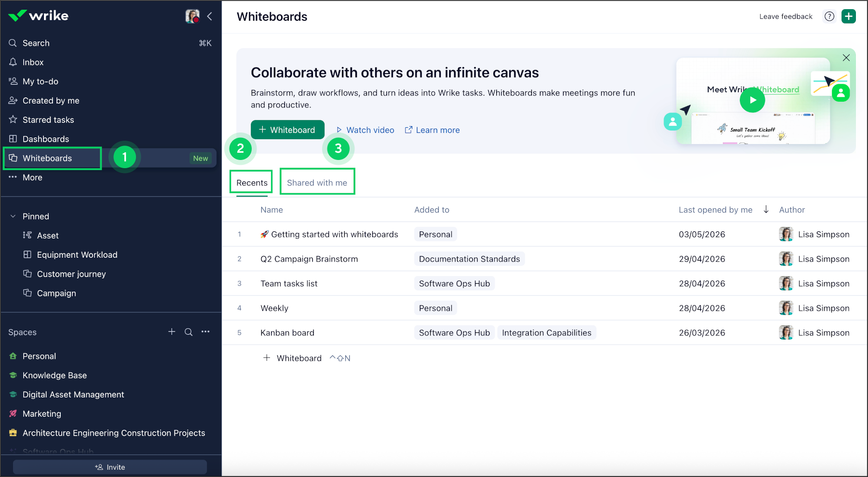Open Getting started with whiteboards
This screenshot has height=477, width=868.
tap(329, 234)
